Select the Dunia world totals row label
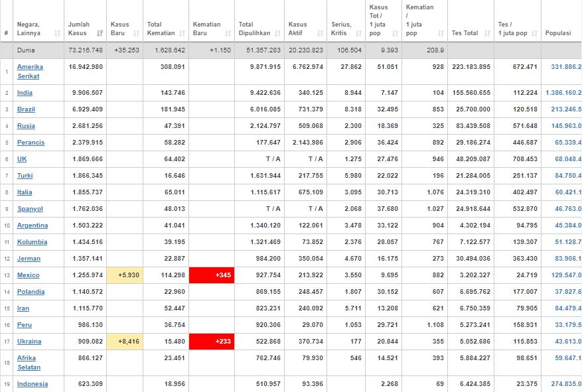The height and width of the screenshot is (392, 582). click(26, 50)
